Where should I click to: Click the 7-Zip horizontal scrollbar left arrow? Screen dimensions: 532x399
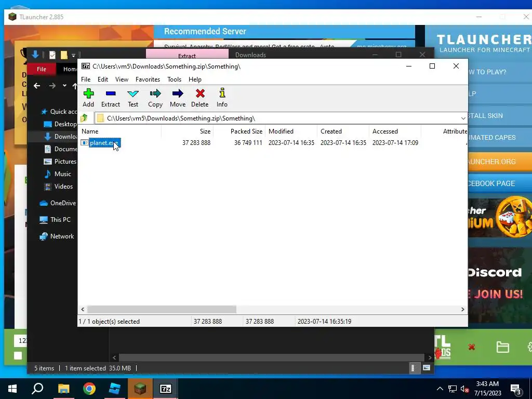point(83,310)
